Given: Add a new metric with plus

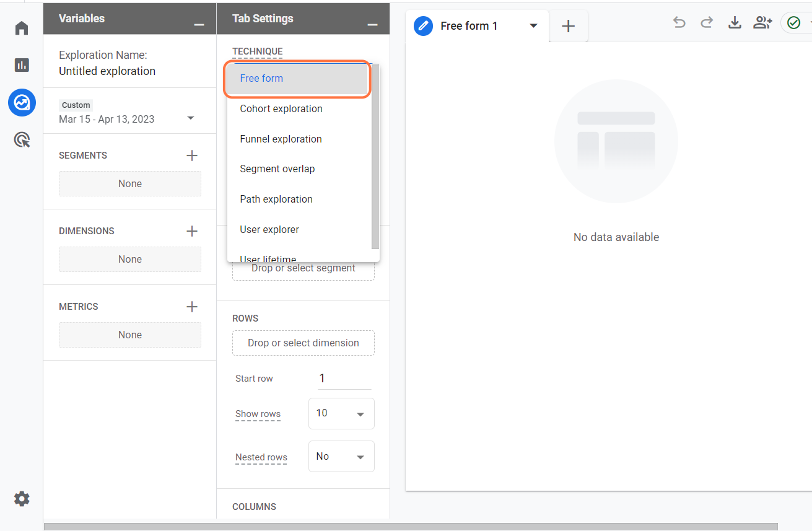Looking at the screenshot, I should coord(192,307).
